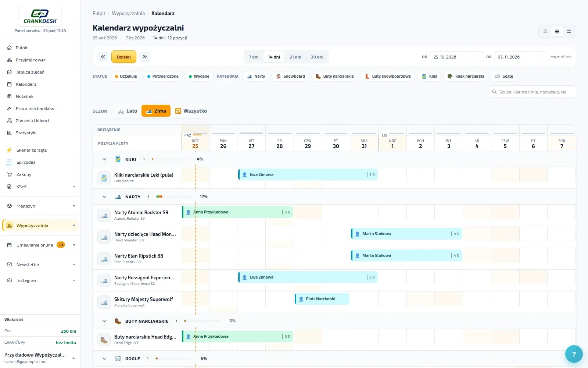Focus the client search field
The image size is (588, 368).
(532, 92)
